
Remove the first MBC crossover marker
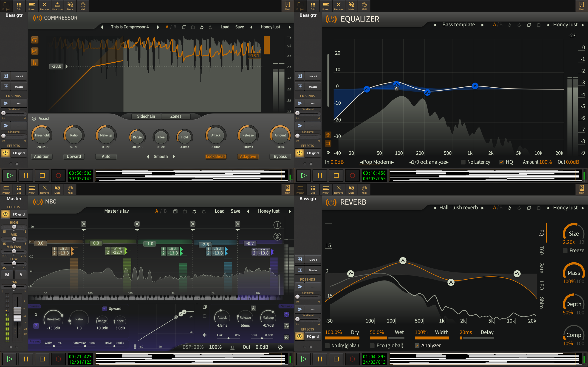point(84,224)
